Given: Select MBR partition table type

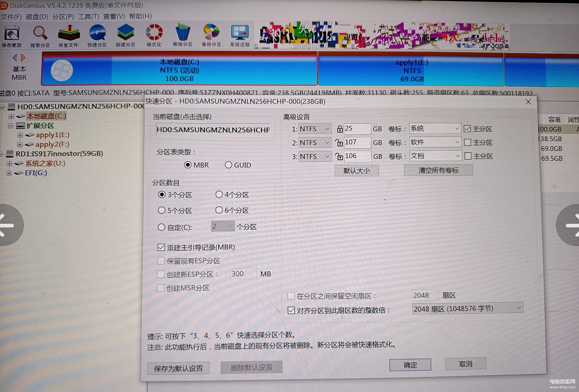Looking at the screenshot, I should [188, 165].
